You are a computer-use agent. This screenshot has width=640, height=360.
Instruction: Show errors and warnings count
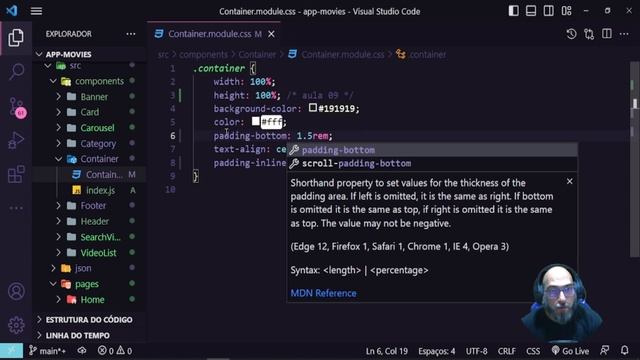tap(115, 351)
